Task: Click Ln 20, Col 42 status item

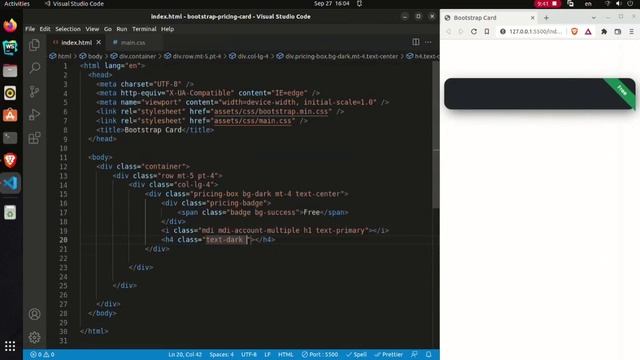Action: [185, 354]
